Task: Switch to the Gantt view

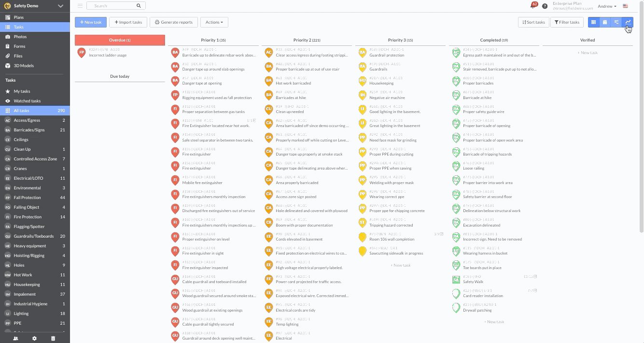Action: [x=616, y=22]
